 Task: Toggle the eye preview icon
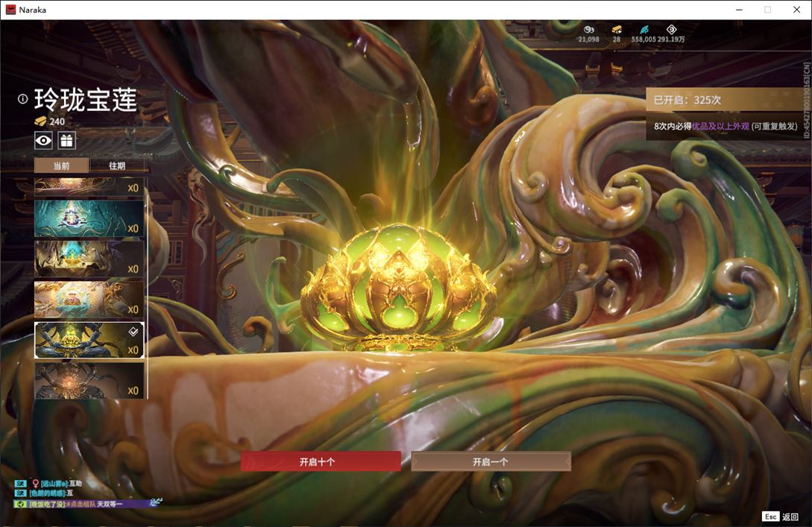coord(43,140)
